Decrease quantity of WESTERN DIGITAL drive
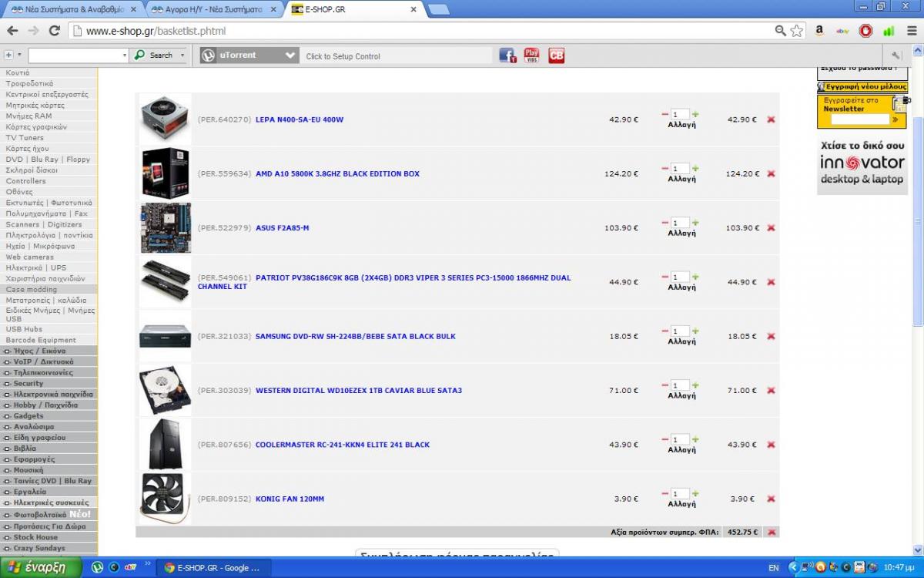The image size is (924, 578). (x=665, y=385)
